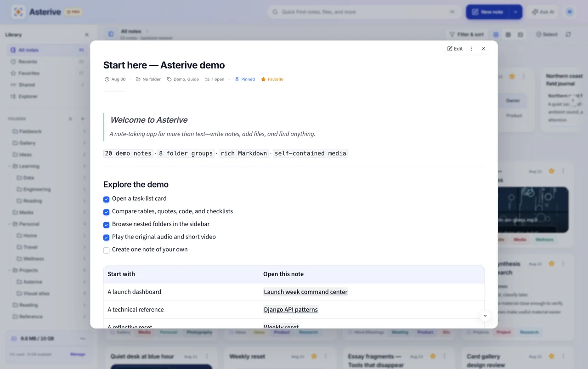
Task: Click the No folder icon in metadata
Action: (x=138, y=79)
